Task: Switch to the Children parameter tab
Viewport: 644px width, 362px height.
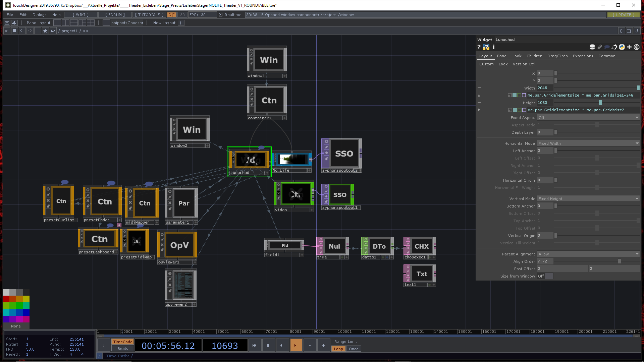Action: (x=534, y=56)
